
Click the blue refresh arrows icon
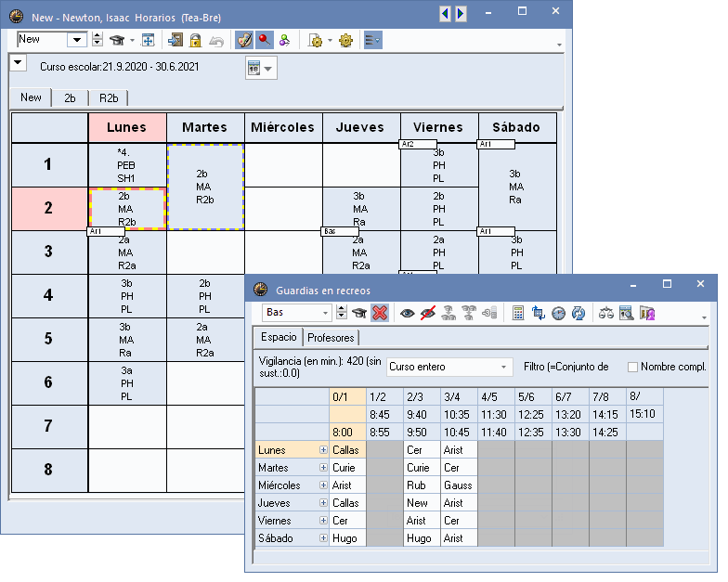pos(578,314)
